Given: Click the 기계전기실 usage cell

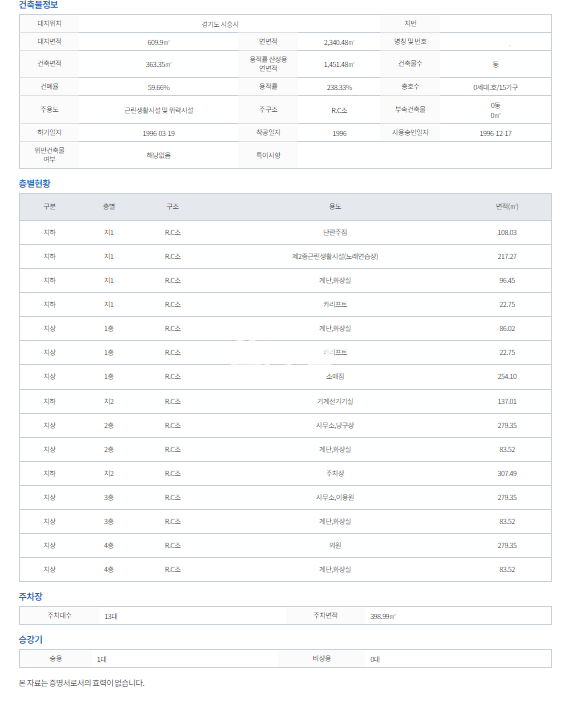Looking at the screenshot, I should point(335,401).
